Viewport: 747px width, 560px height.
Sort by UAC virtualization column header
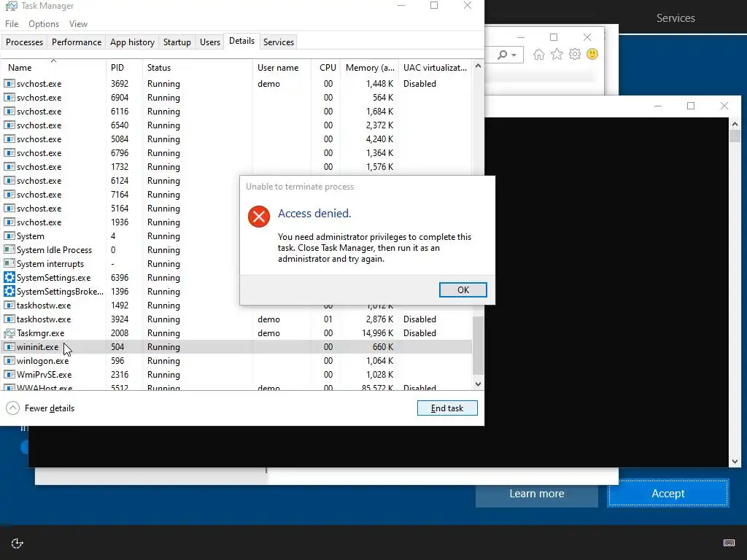pyautogui.click(x=435, y=68)
